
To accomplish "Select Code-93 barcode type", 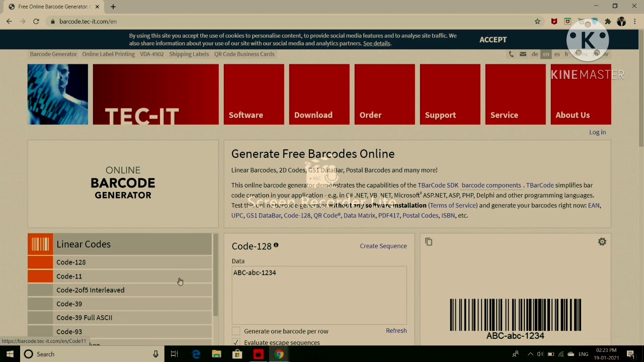I will tap(120, 332).
